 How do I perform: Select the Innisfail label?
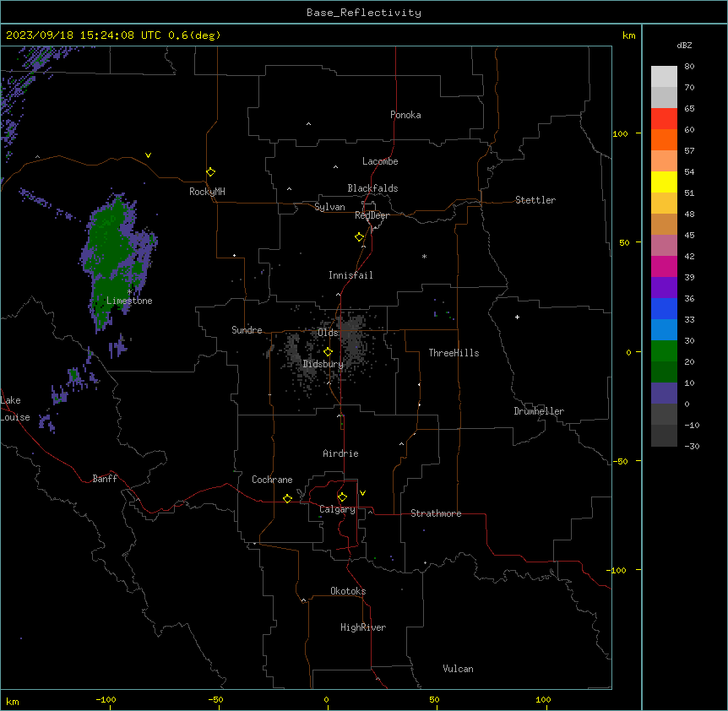pos(350,275)
